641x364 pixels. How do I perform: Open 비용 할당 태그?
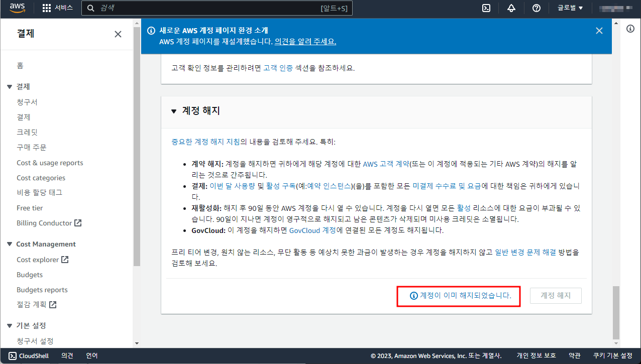pyautogui.click(x=39, y=192)
